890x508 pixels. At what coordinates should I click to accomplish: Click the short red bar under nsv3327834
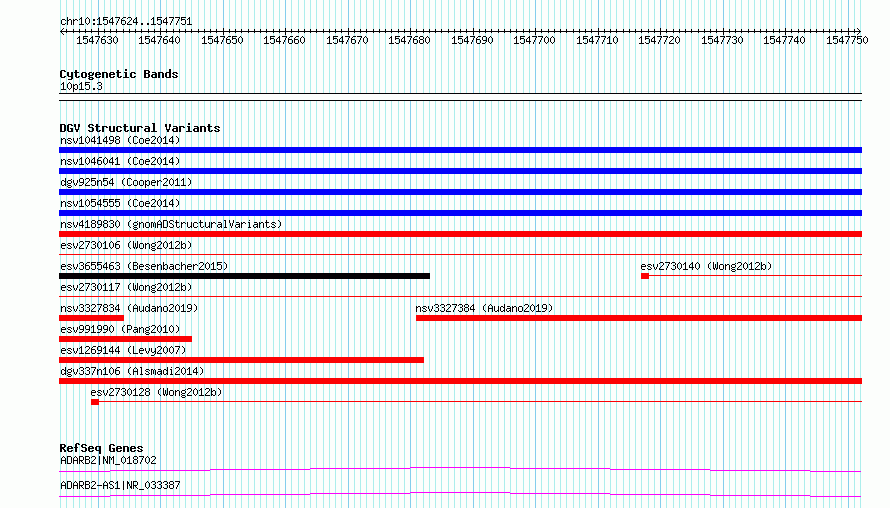91,318
